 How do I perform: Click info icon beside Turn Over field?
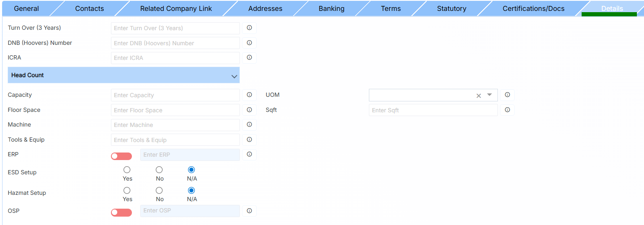pyautogui.click(x=249, y=28)
